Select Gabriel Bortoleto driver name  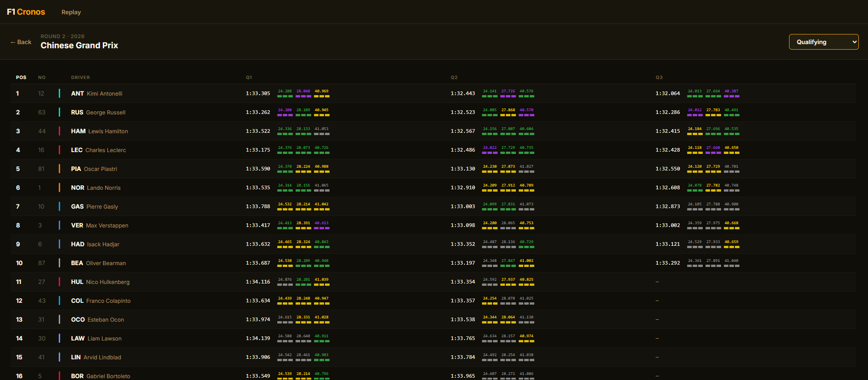coord(108,376)
